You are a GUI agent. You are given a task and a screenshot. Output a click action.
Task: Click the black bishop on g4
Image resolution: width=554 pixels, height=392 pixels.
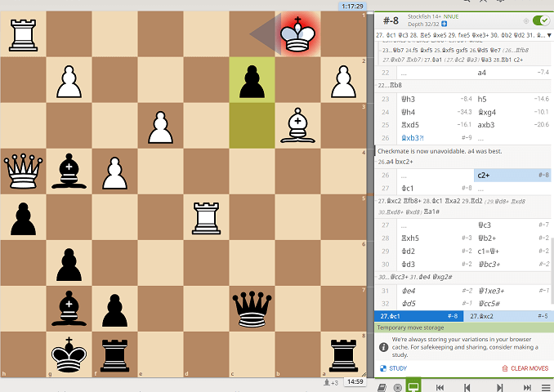point(69,171)
